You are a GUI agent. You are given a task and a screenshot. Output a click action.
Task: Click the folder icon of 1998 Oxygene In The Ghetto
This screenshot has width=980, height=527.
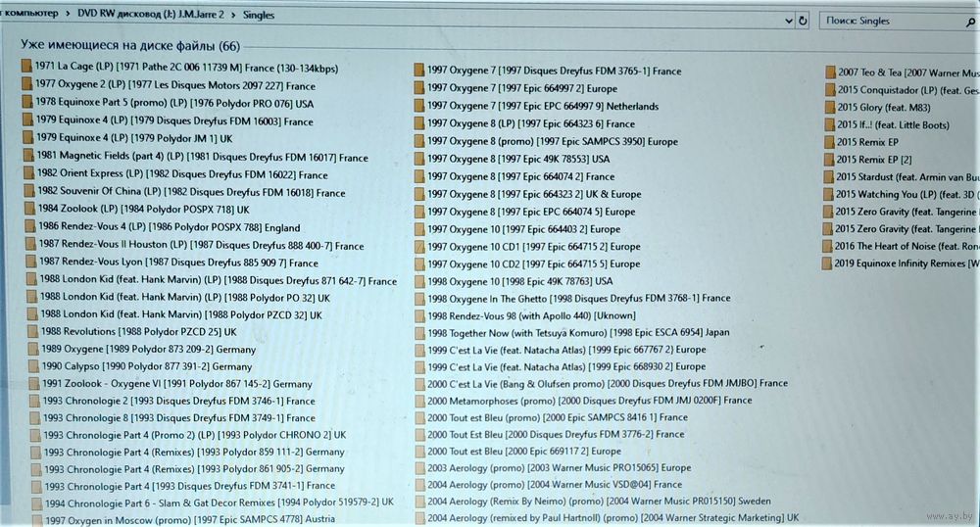tap(420, 299)
